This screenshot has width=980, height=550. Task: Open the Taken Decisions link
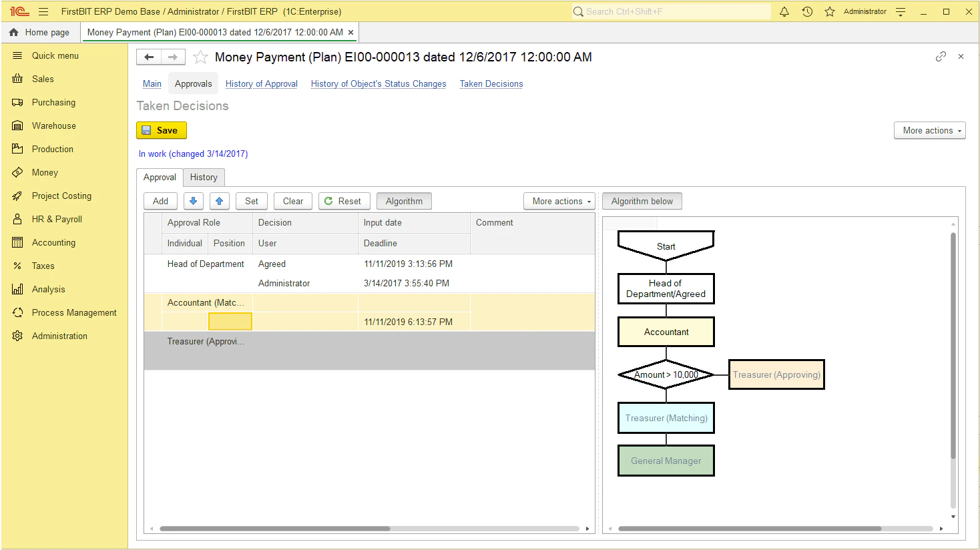491,83
